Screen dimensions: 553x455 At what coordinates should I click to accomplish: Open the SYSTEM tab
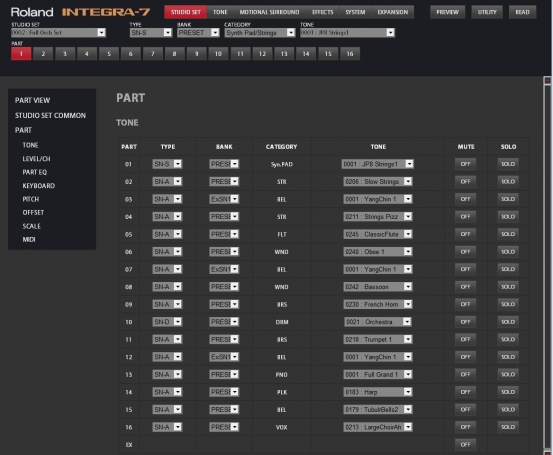[355, 12]
